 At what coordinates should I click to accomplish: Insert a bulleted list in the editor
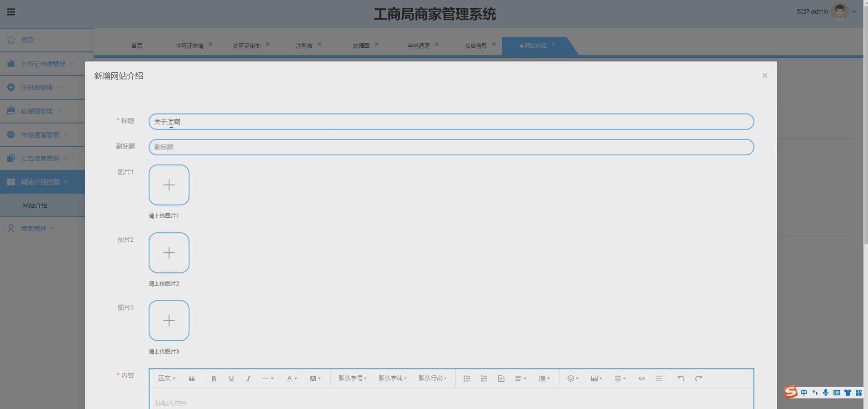[466, 378]
